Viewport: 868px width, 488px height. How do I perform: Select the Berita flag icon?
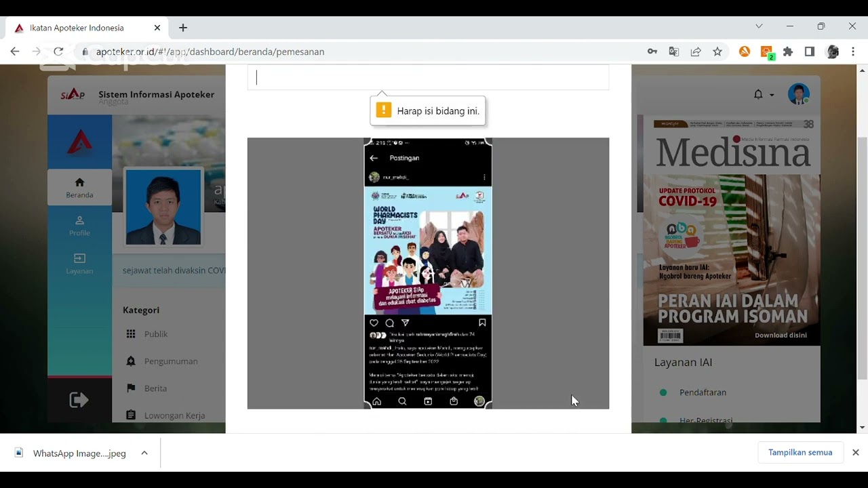(131, 388)
